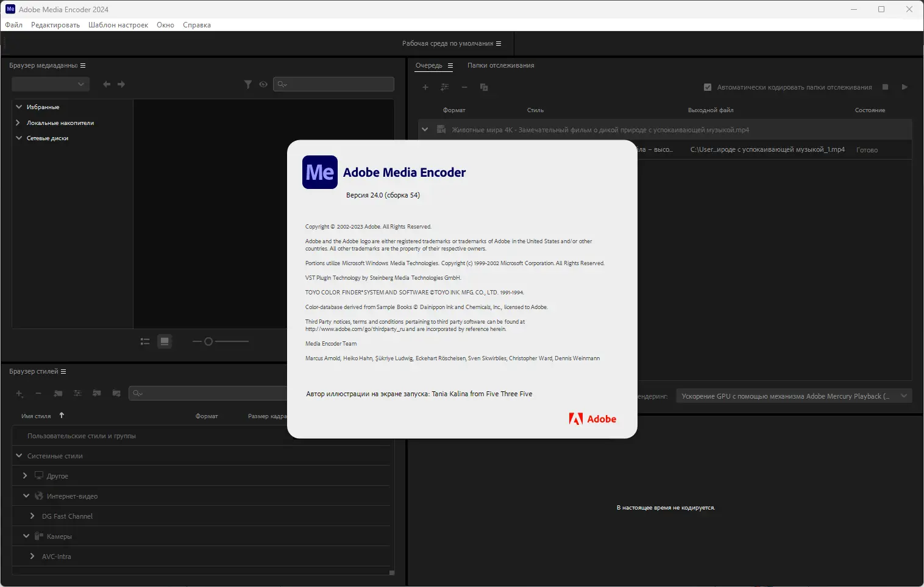Toggle Автоматически кодировать папки отслеживания checkbox
The height and width of the screenshot is (587, 924).
click(x=708, y=87)
